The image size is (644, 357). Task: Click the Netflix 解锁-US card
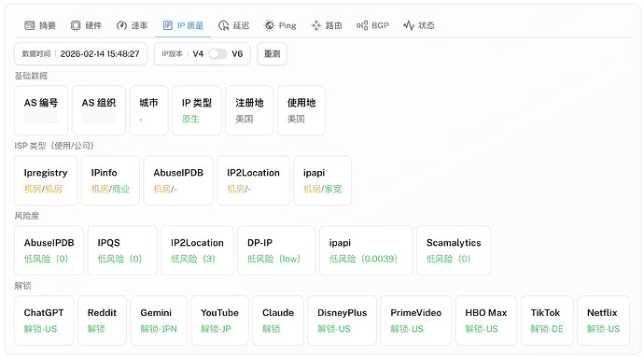pyautogui.click(x=603, y=321)
